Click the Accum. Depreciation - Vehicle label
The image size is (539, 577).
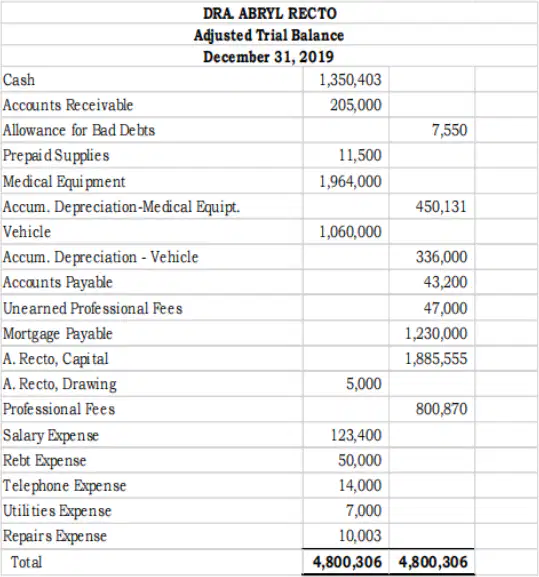pyautogui.click(x=100, y=257)
